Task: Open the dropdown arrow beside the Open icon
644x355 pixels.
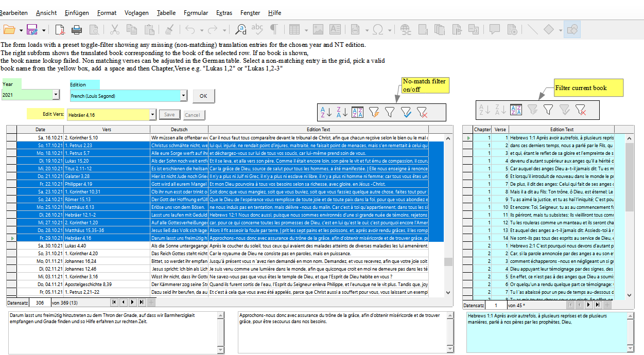Action: coord(21,30)
